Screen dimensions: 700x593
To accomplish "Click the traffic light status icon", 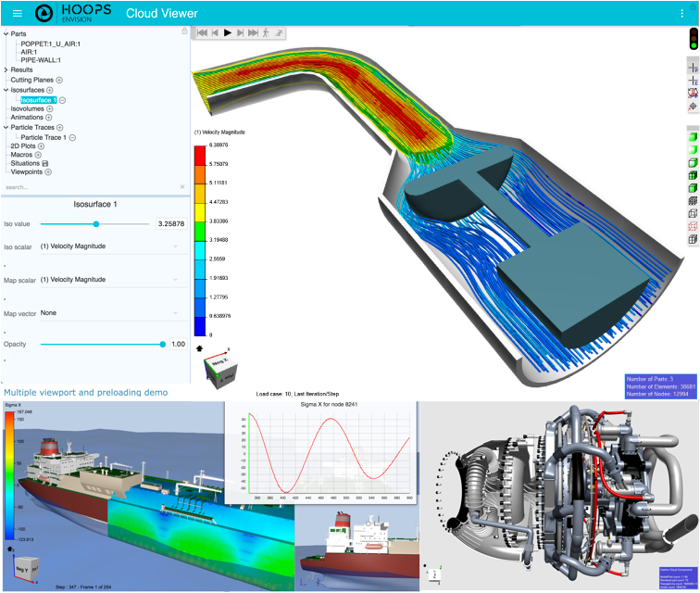I will 693,39.
